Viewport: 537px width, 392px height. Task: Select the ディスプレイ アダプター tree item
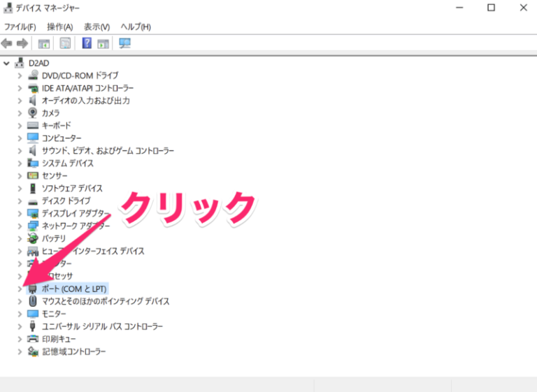(76, 213)
